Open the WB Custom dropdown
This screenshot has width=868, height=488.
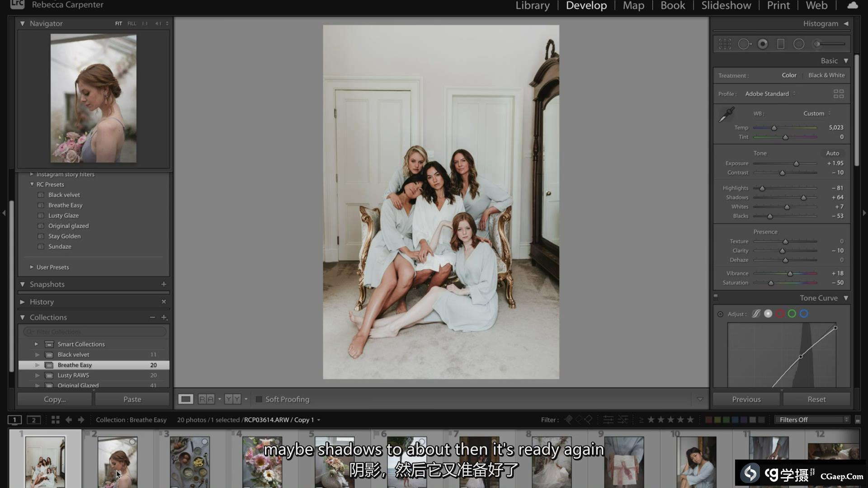(x=817, y=113)
